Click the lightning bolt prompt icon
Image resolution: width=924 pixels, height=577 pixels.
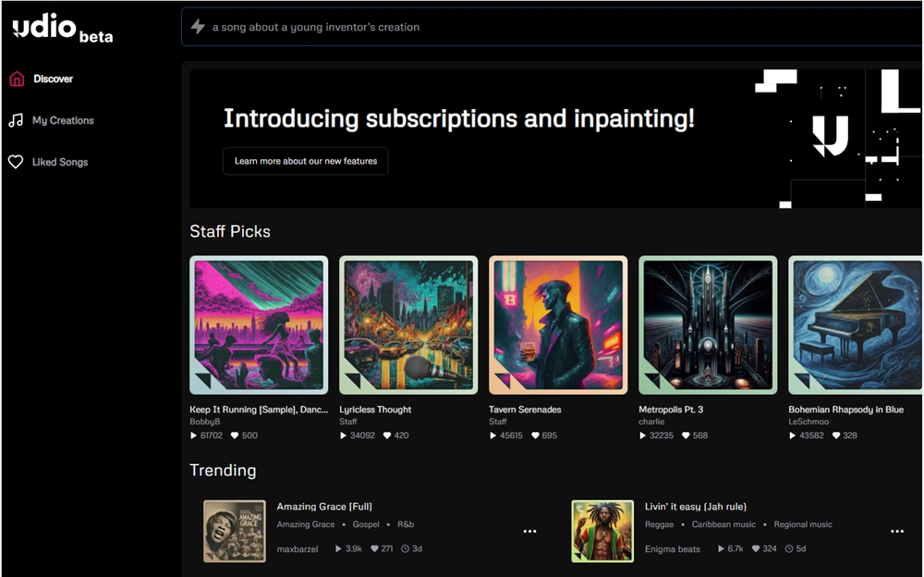pos(198,27)
